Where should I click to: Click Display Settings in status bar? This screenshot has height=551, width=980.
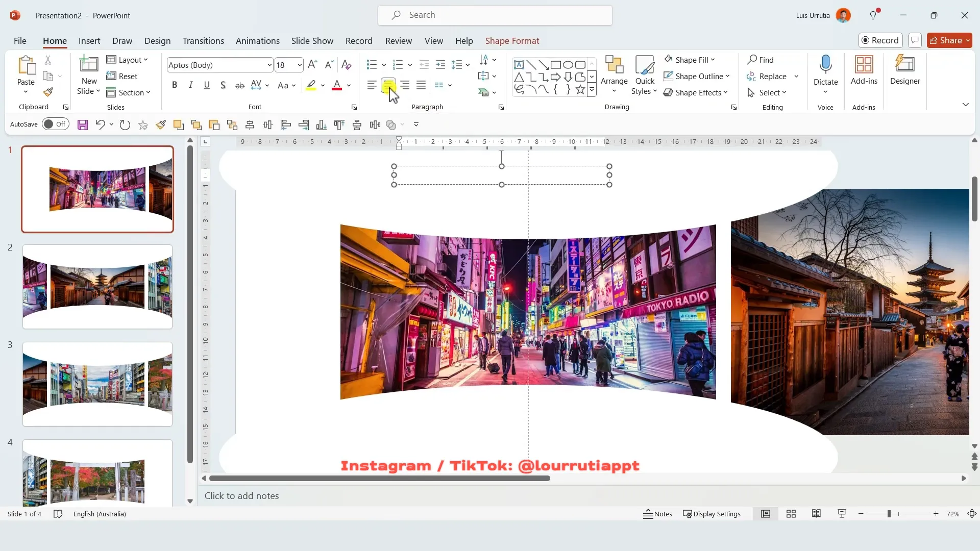(712, 514)
